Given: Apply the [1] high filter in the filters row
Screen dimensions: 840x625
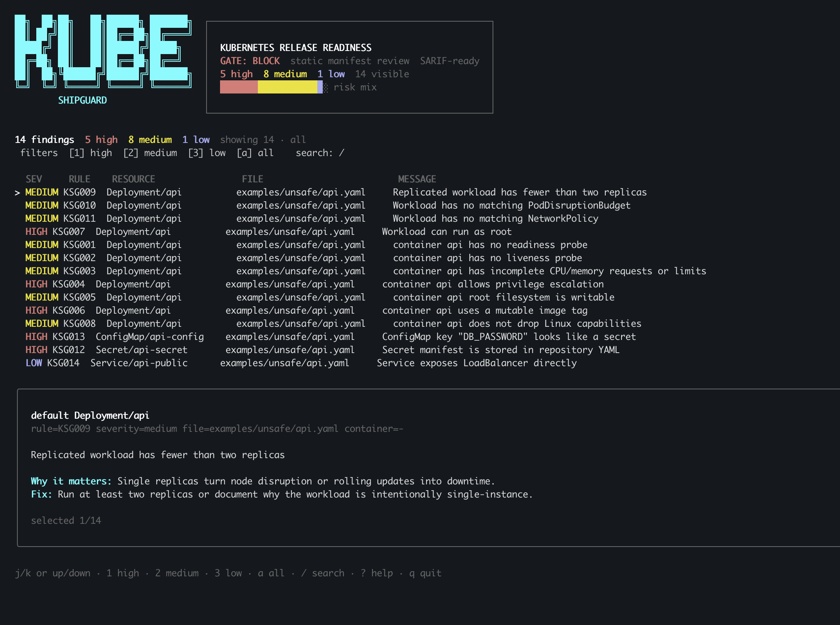Looking at the screenshot, I should pyautogui.click(x=91, y=153).
